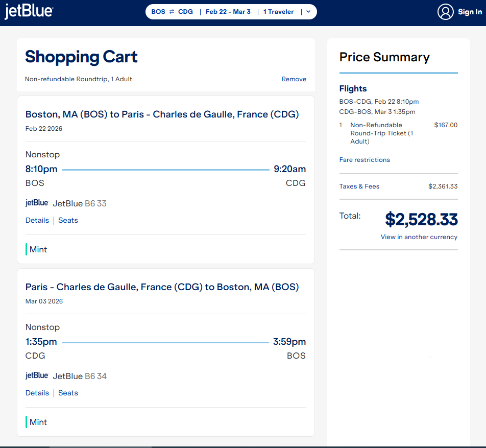The width and height of the screenshot is (486, 448).
Task: Click the Sign In link
Action: pyautogui.click(x=470, y=12)
